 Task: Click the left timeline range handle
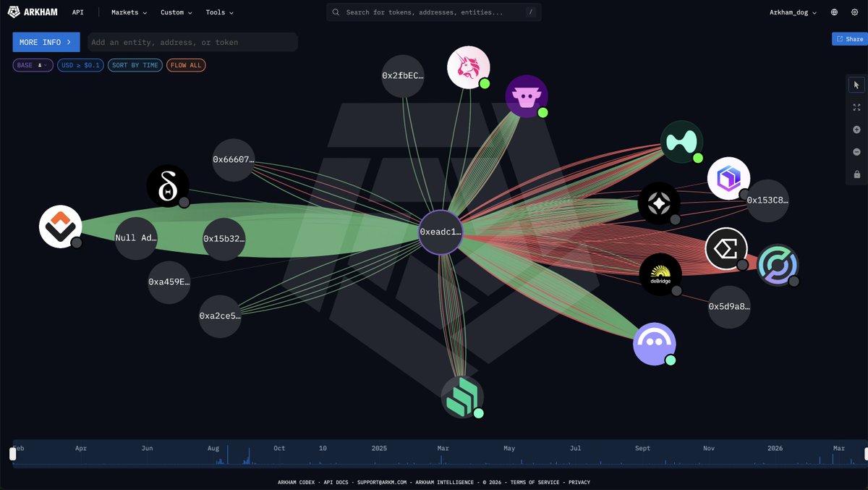pyautogui.click(x=12, y=454)
